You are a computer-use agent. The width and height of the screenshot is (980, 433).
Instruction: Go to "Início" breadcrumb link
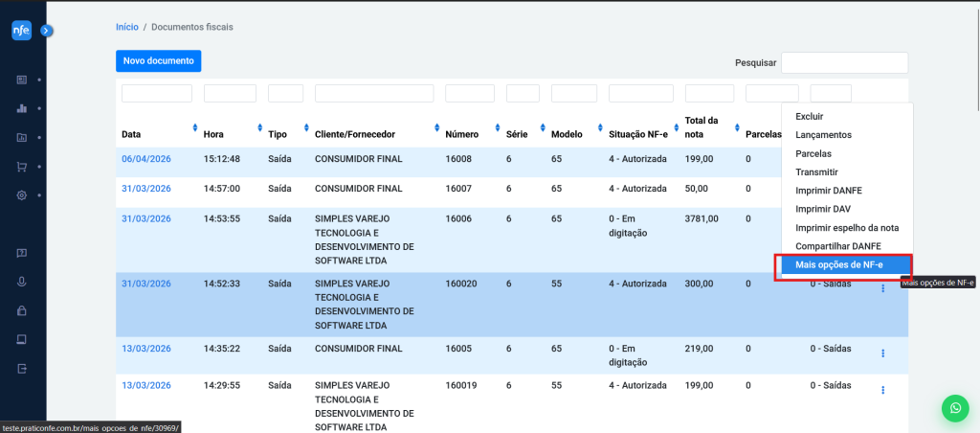point(126,27)
